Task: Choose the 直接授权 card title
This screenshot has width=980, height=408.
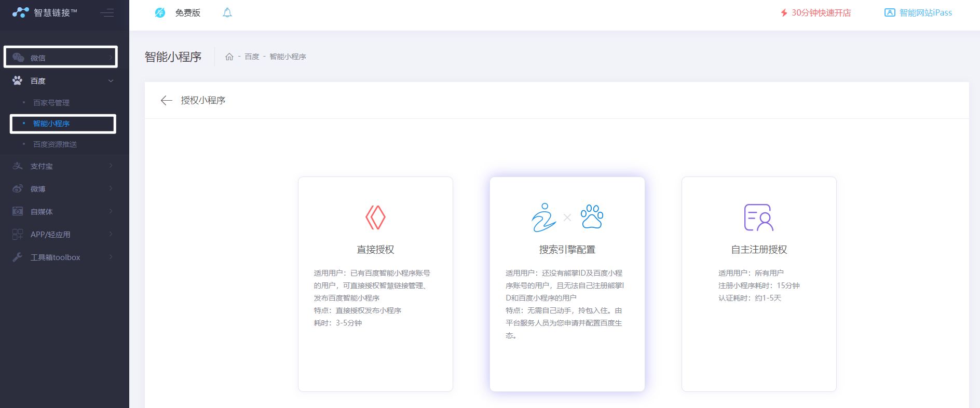Action: click(x=375, y=250)
